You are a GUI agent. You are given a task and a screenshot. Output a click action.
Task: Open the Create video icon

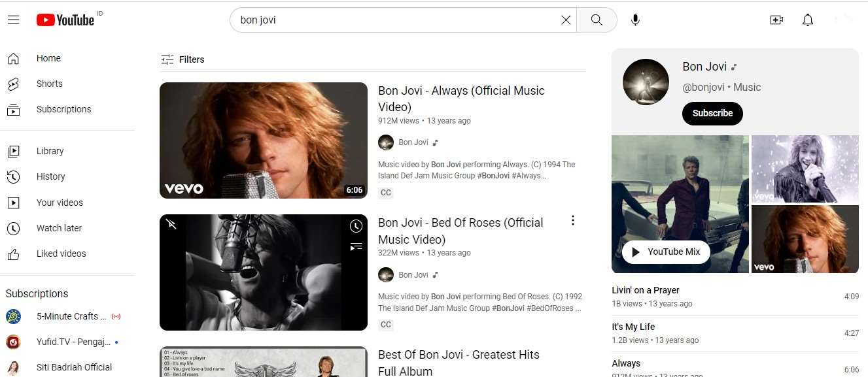(x=776, y=20)
